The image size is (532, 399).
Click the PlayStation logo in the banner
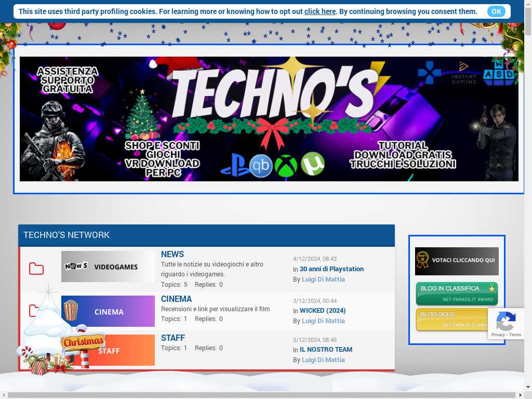point(234,165)
